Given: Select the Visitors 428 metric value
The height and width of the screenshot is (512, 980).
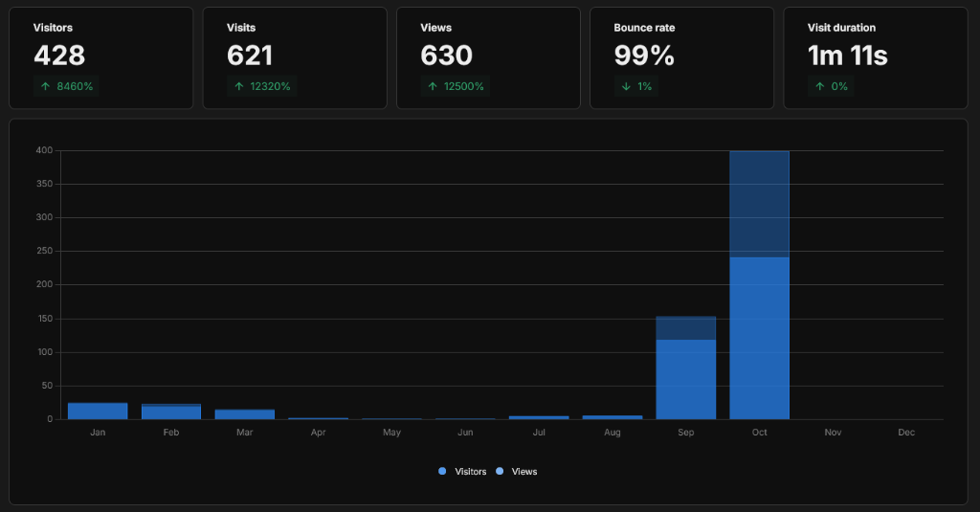Looking at the screenshot, I should click(x=59, y=56).
